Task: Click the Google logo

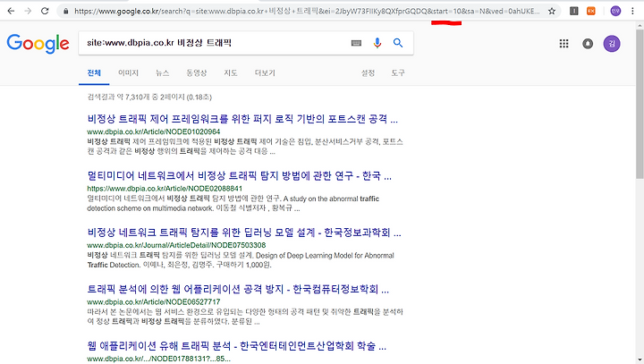Action: click(38, 44)
